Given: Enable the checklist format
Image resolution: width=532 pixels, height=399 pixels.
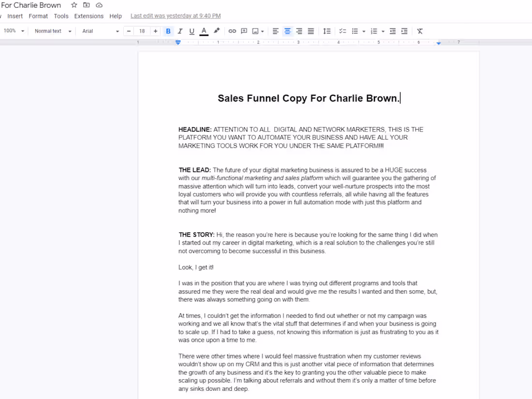Looking at the screenshot, I should click(x=343, y=31).
